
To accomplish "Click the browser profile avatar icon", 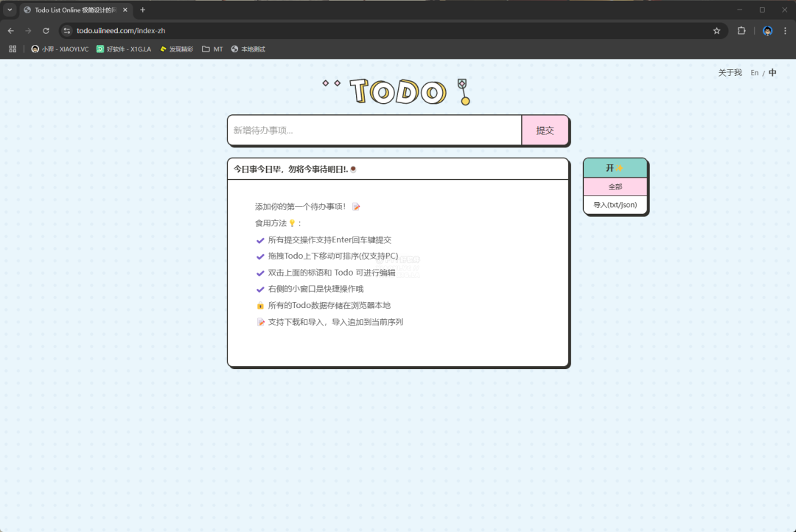I will [x=767, y=31].
